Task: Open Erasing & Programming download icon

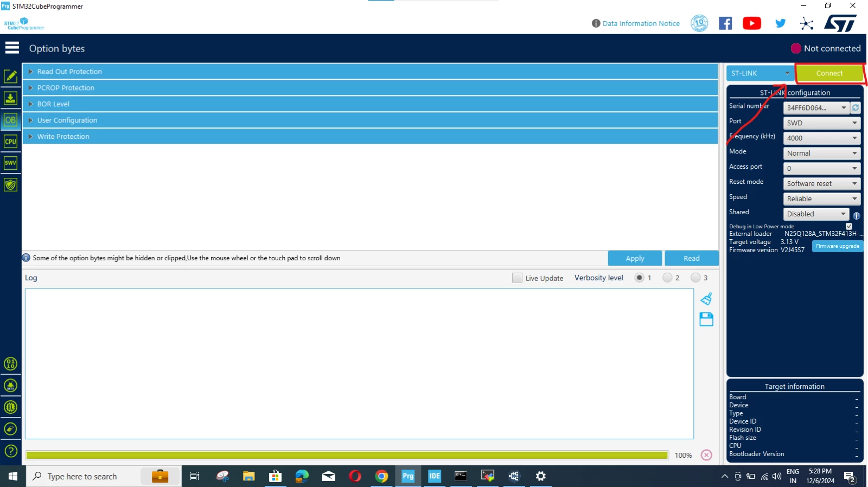Action: (10, 98)
